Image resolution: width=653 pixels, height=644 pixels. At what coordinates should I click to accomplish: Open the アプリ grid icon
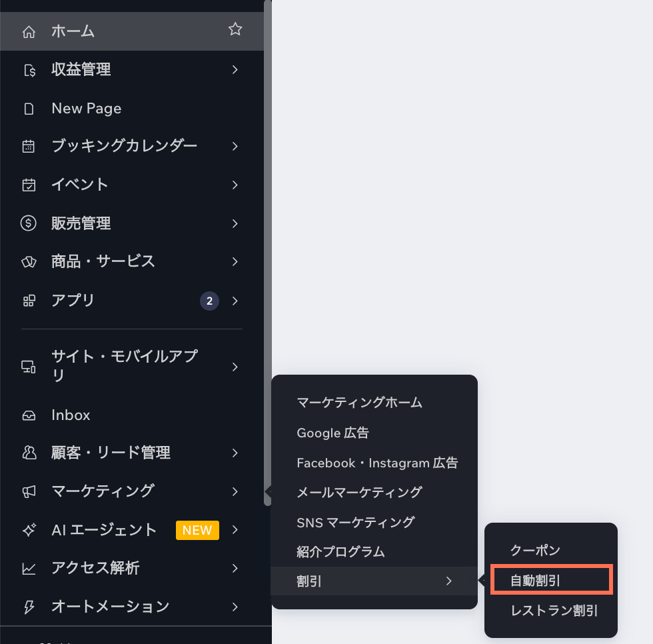[29, 301]
